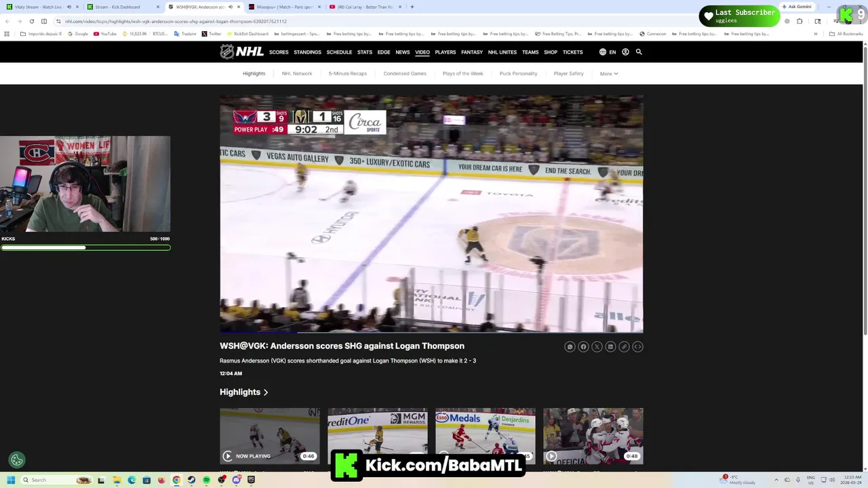Image resolution: width=868 pixels, height=488 pixels.
Task: Open the TICKETS menu item
Action: click(x=573, y=52)
